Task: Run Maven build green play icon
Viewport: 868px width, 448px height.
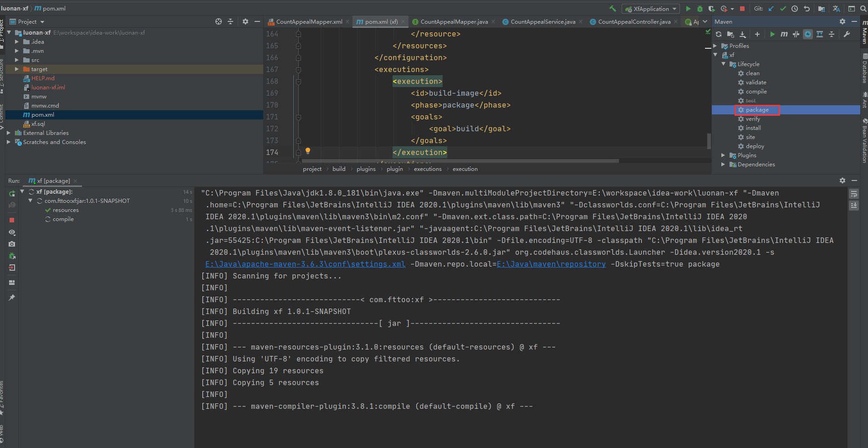Action: tap(772, 34)
